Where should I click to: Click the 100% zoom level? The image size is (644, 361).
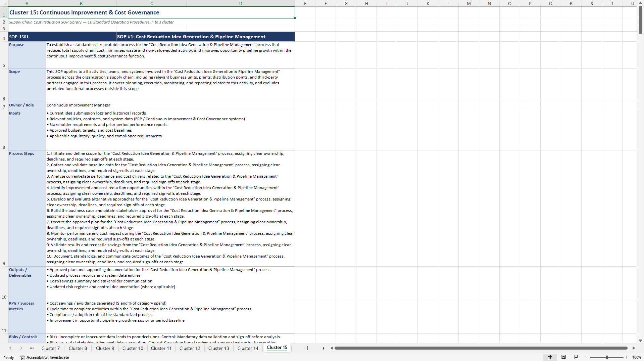click(x=637, y=357)
